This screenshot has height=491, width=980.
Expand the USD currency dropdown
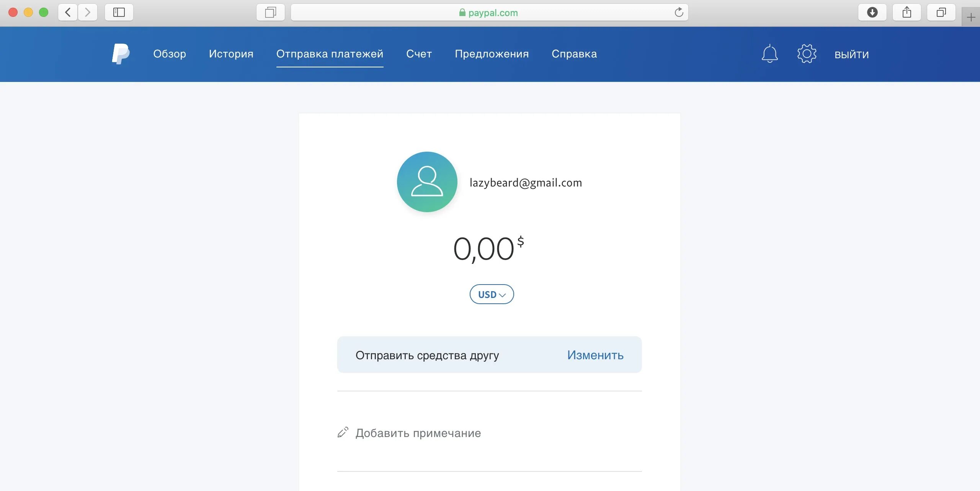pyautogui.click(x=492, y=294)
